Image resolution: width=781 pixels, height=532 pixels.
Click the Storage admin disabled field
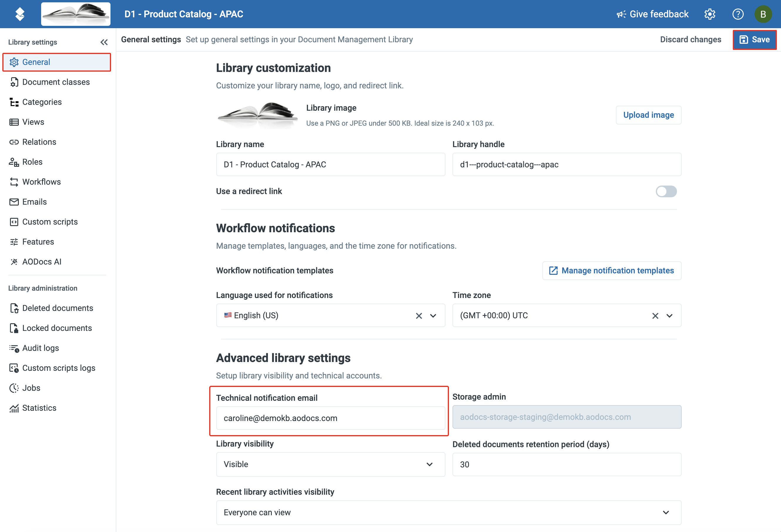(567, 417)
